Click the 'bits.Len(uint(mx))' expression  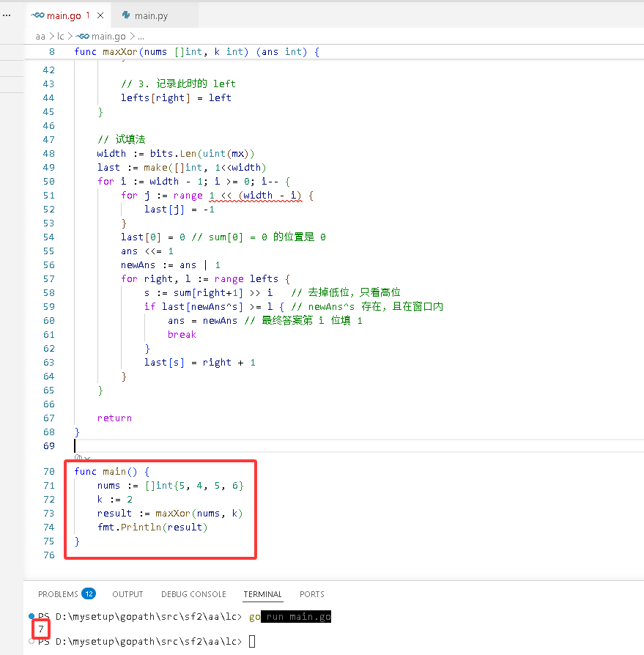(x=202, y=154)
